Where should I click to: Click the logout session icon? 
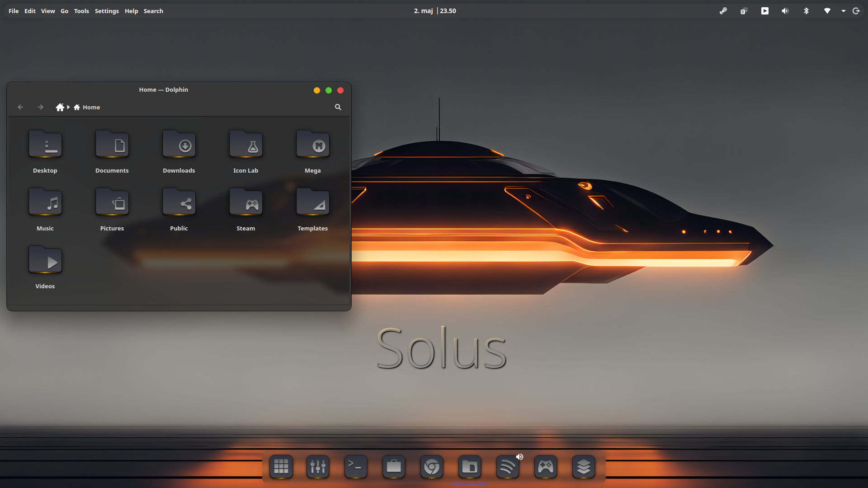(x=856, y=11)
